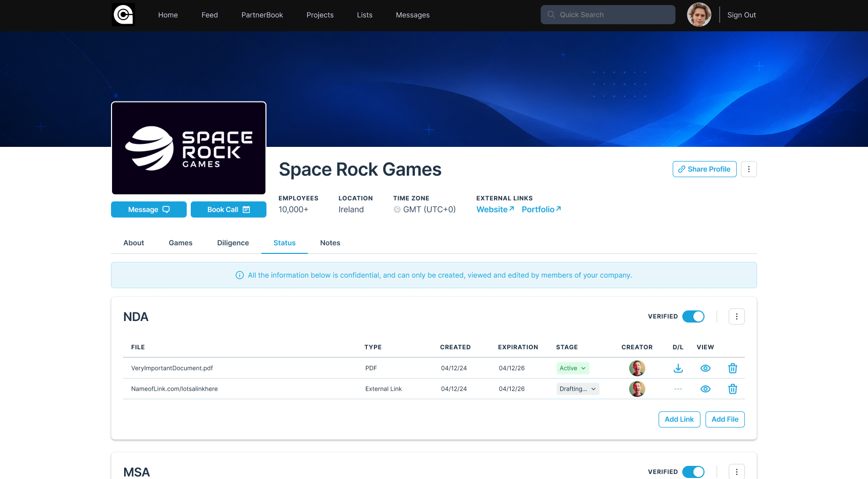Click the Space Rock Games logo image
The height and width of the screenshot is (479, 868).
click(189, 148)
